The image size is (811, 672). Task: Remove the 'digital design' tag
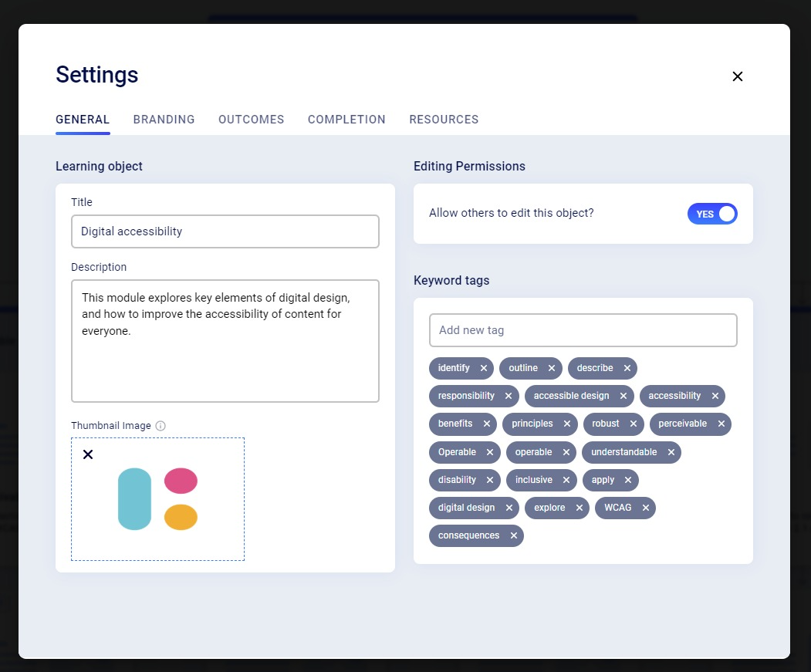509,508
